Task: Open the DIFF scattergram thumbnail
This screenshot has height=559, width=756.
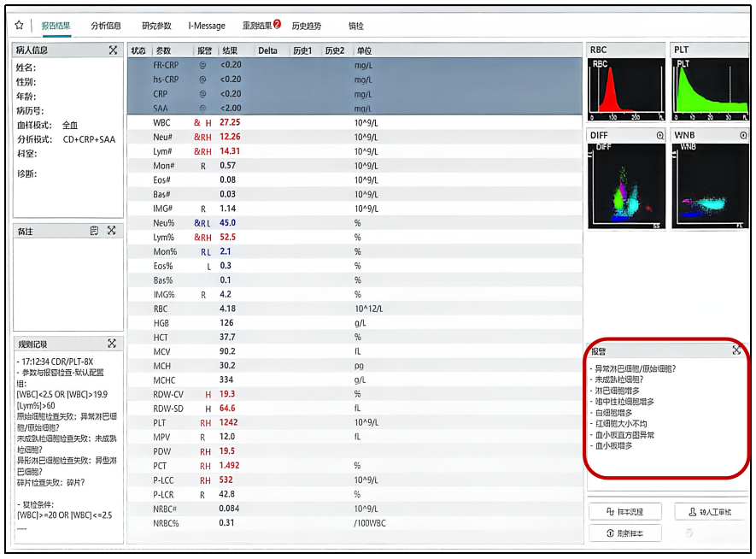Action: [x=626, y=185]
